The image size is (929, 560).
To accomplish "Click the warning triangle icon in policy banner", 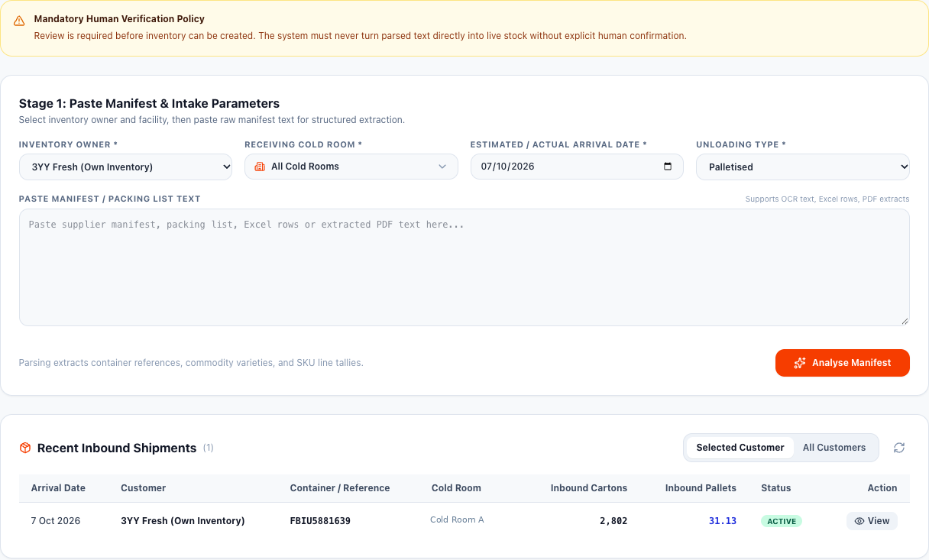I will click(x=19, y=21).
